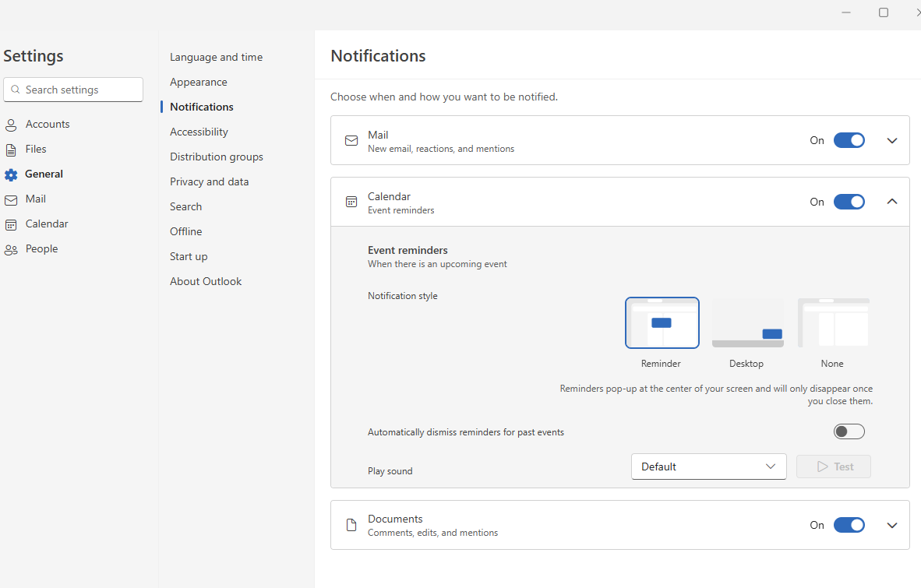The width and height of the screenshot is (921, 588).
Task: Open Mail settings via envelope icon
Action: (x=12, y=199)
